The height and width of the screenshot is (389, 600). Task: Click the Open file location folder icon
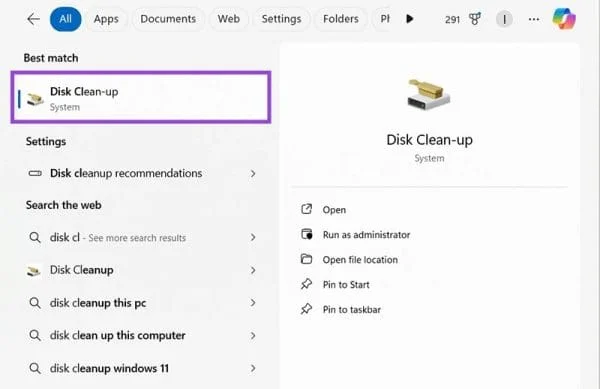(307, 259)
